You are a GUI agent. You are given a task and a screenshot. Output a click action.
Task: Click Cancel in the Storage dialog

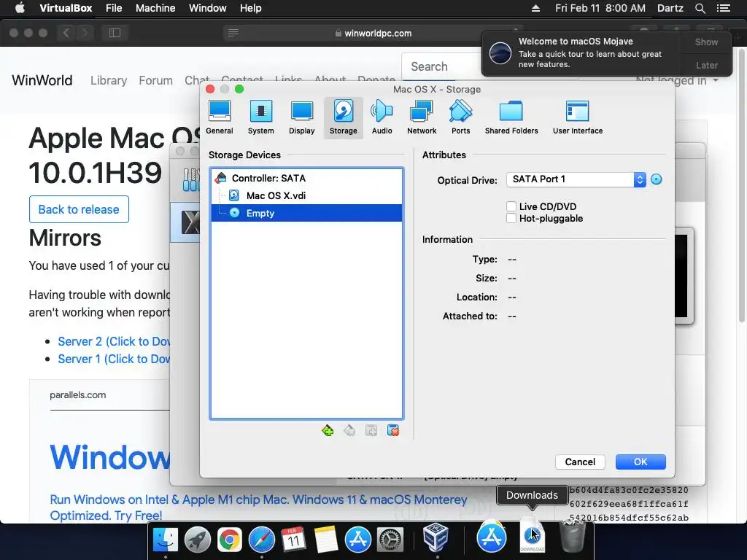coord(580,462)
